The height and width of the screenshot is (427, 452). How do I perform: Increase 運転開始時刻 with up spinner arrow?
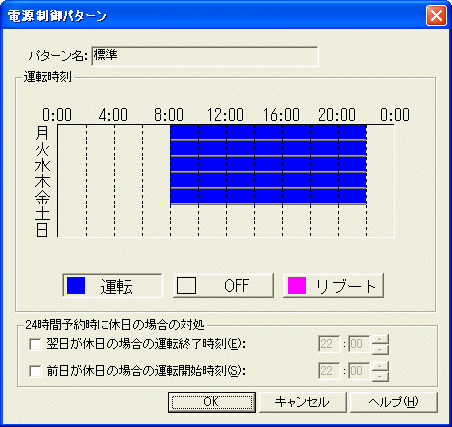[380, 367]
